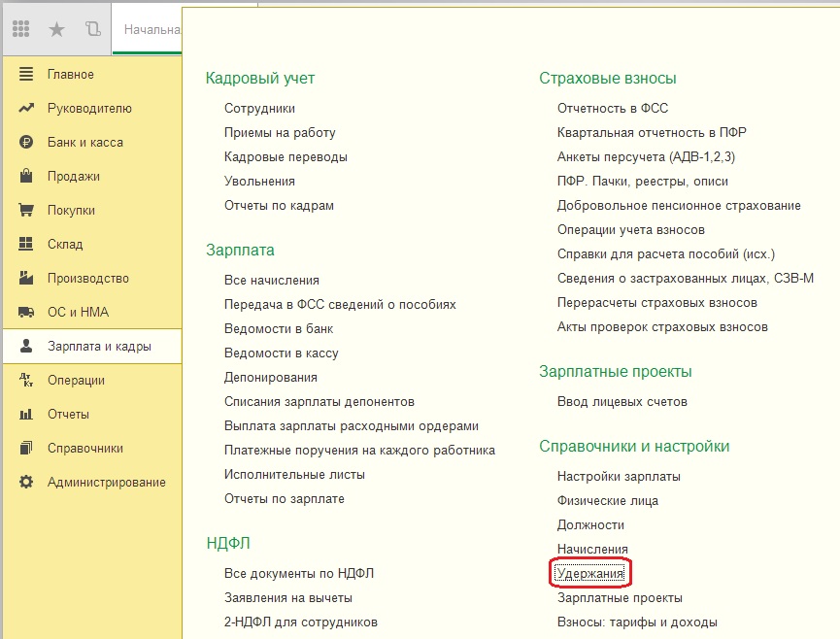Click the Продажи shopping bag icon
This screenshot has height=639, width=840.
click(25, 176)
